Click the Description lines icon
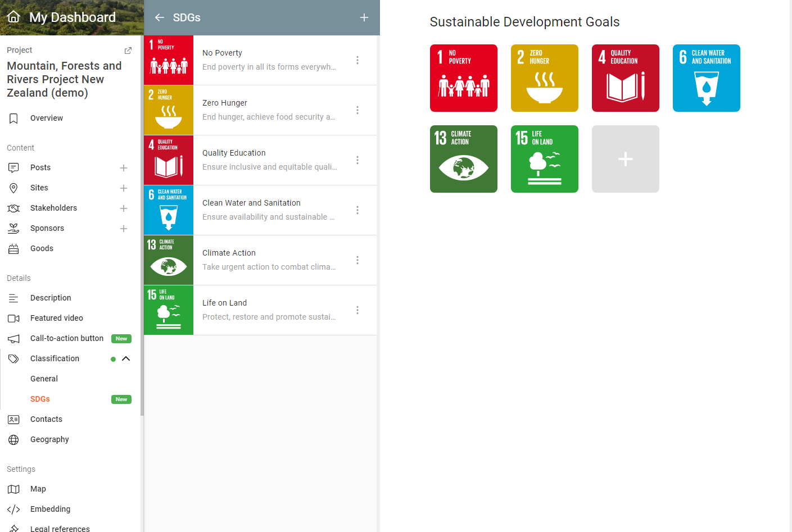This screenshot has height=532, width=792. 13,298
